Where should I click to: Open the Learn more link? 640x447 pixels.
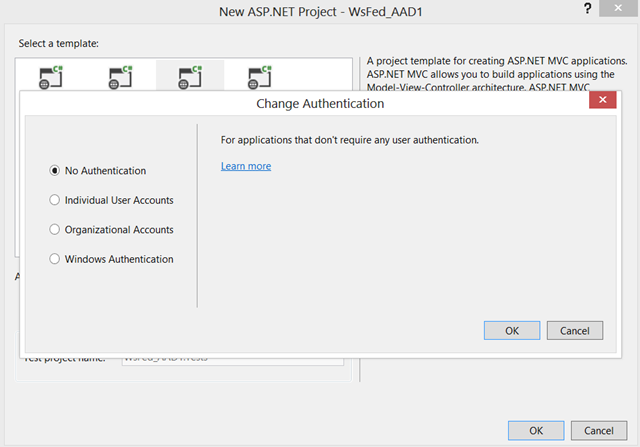246,166
